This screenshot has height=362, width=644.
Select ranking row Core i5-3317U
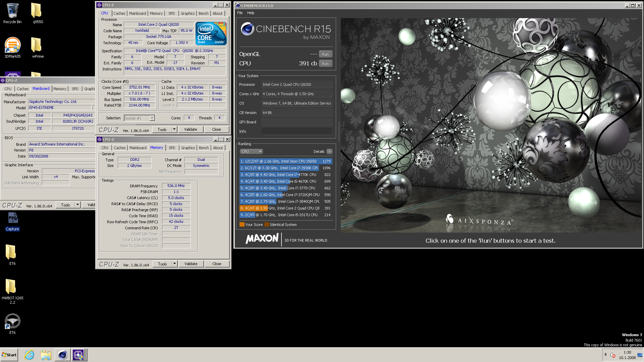point(286,215)
